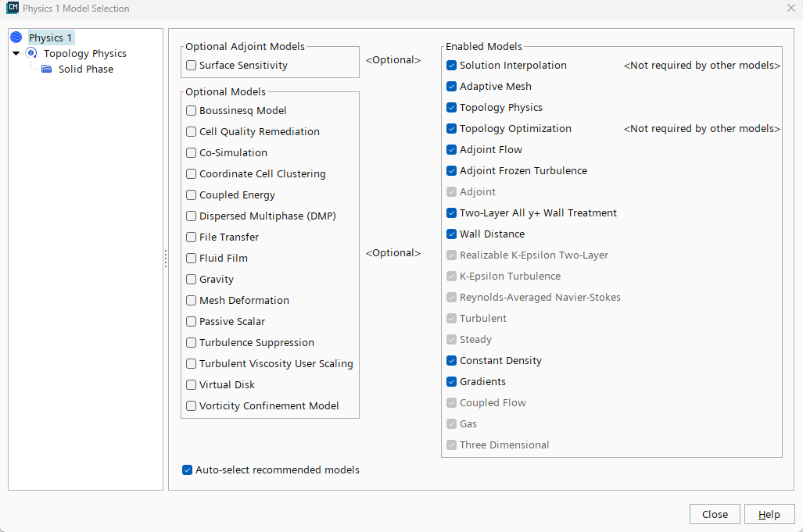Click greyed Three Dimensional checkbox
The image size is (803, 532).
click(x=451, y=445)
